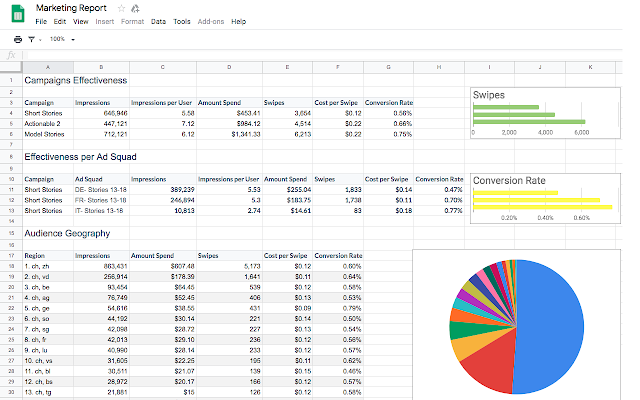Select the Conversion Rate chart title
Viewport: 640px width, 400px height.
[x=509, y=180]
